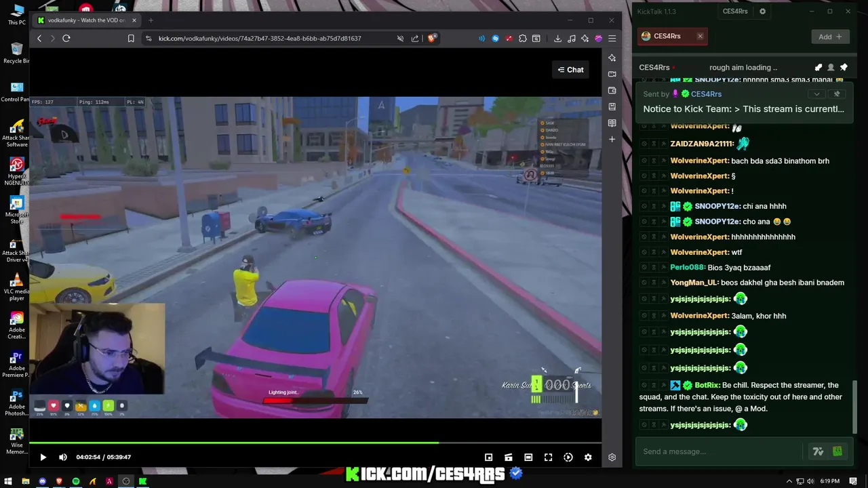Open browser hamburger menu
This screenshot has width=868, height=488.
tap(612, 39)
